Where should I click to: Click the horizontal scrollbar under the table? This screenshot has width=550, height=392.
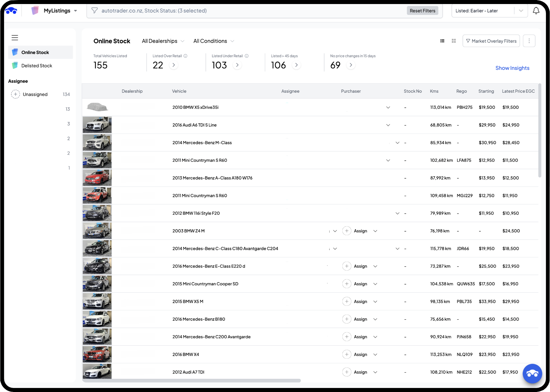click(x=191, y=380)
